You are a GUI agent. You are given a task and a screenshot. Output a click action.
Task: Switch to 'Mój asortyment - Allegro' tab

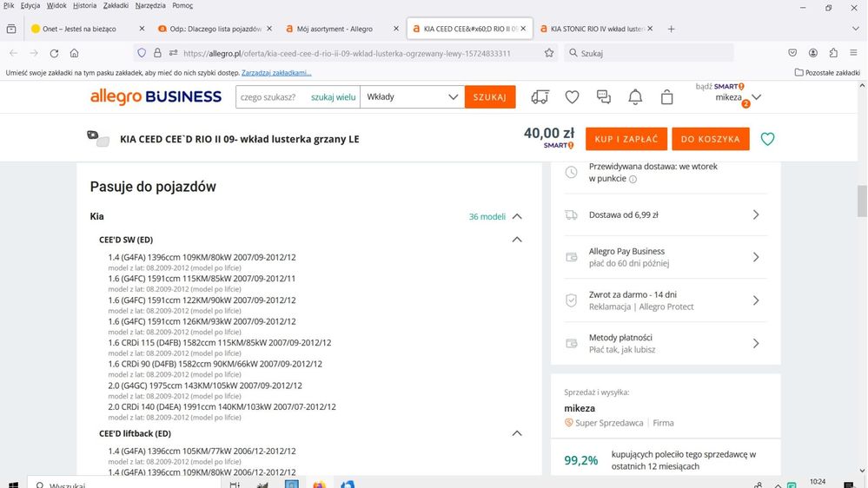[x=335, y=29]
